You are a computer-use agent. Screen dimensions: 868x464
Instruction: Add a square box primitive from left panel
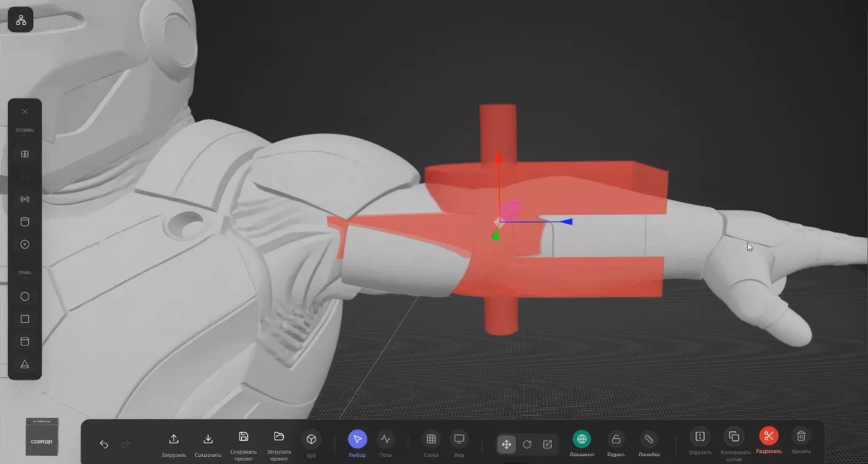click(x=25, y=319)
